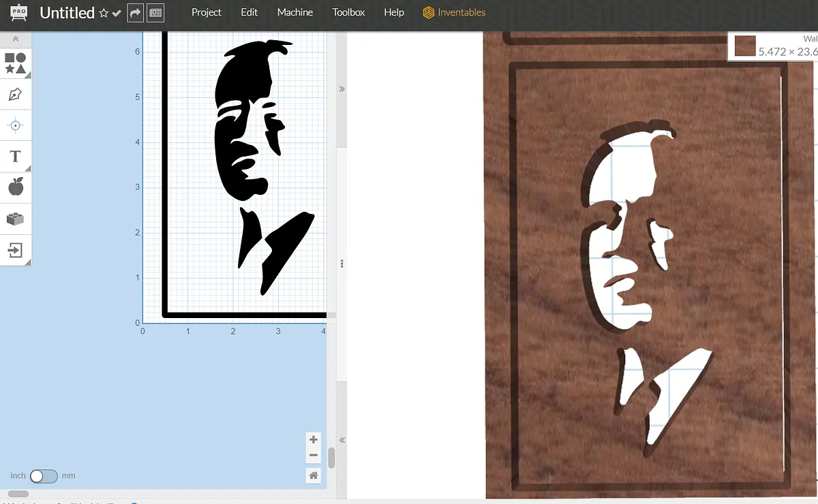The width and height of the screenshot is (818, 504).
Task: Toggle units between inch and mm
Action: point(44,475)
